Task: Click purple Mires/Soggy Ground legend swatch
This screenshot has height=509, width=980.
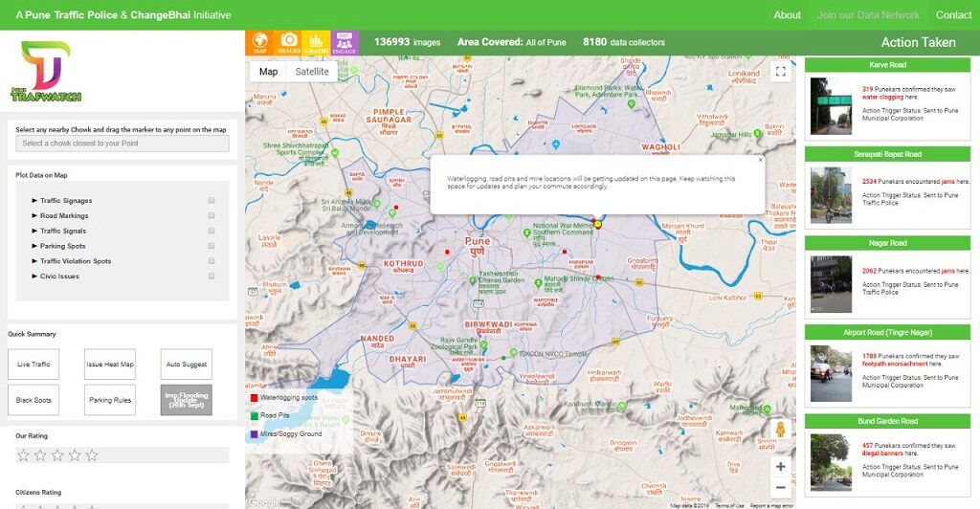Action: [254, 433]
